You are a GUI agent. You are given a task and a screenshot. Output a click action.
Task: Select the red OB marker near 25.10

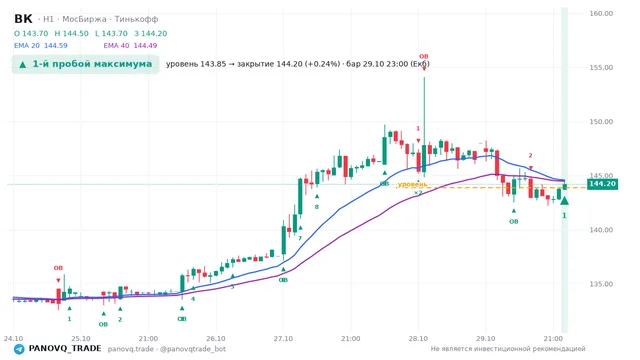tap(58, 268)
